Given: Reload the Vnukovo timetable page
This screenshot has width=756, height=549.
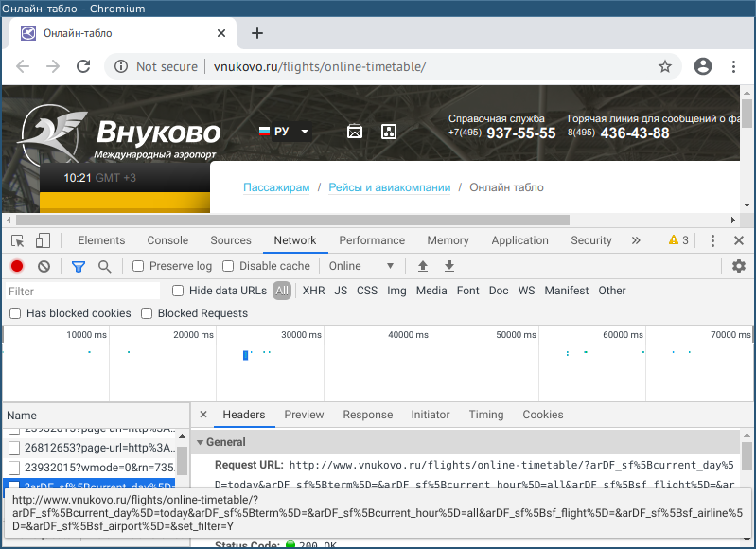Looking at the screenshot, I should pos(83,66).
